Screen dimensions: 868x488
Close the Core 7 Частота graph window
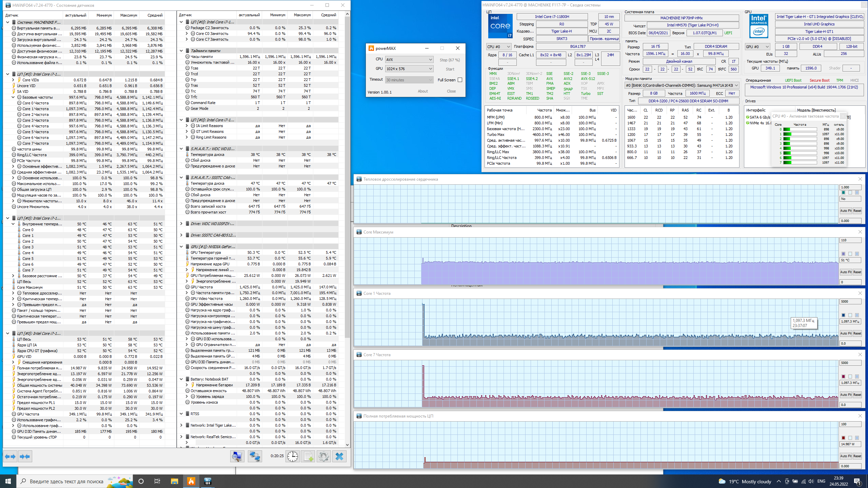point(860,355)
